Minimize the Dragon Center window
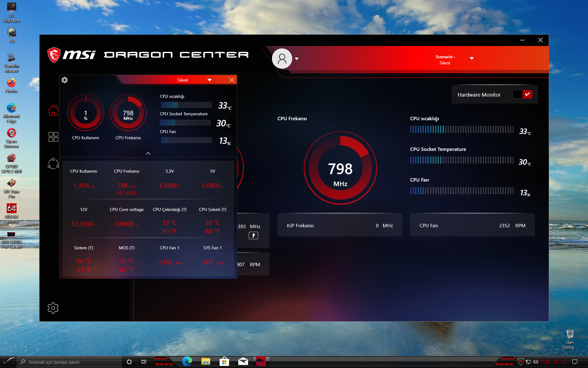Viewport: 588px width, 368px height. tap(522, 40)
